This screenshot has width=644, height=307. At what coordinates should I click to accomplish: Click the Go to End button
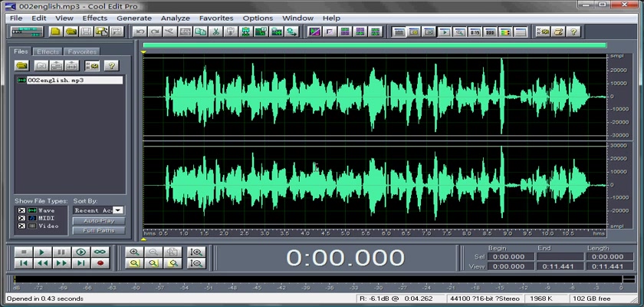tap(81, 263)
